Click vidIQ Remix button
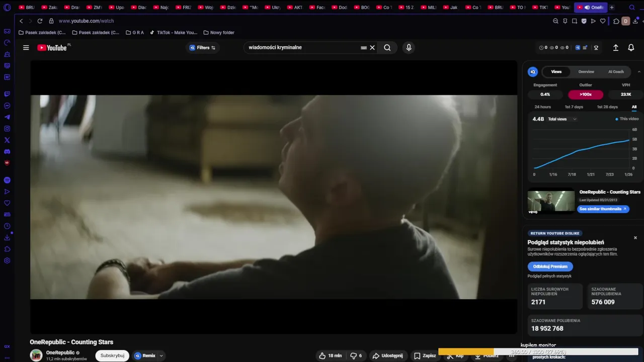The width and height of the screenshot is (644, 362). 145,355
